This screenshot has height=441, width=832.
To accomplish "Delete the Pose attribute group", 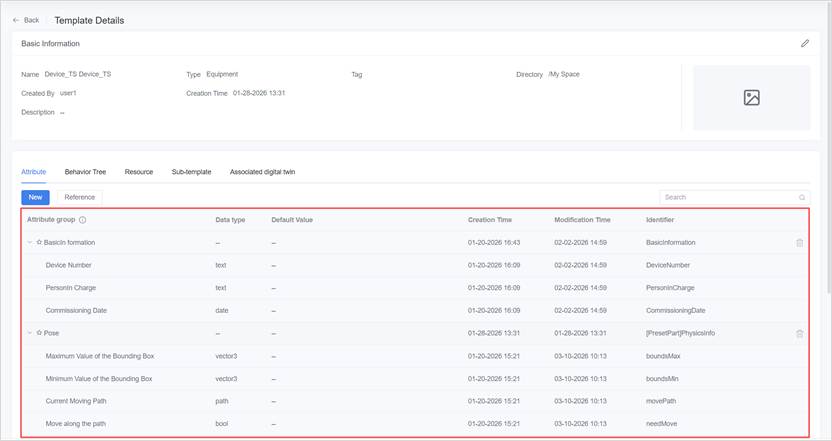I will [x=799, y=333].
